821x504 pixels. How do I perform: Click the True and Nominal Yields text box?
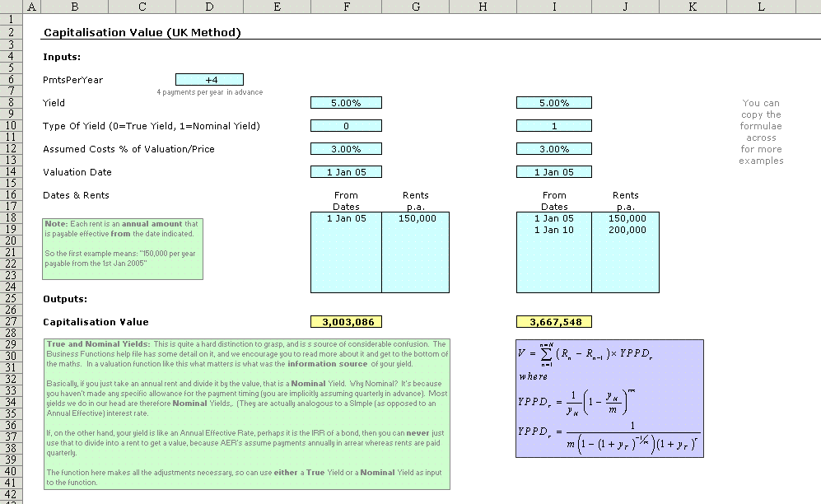246,413
